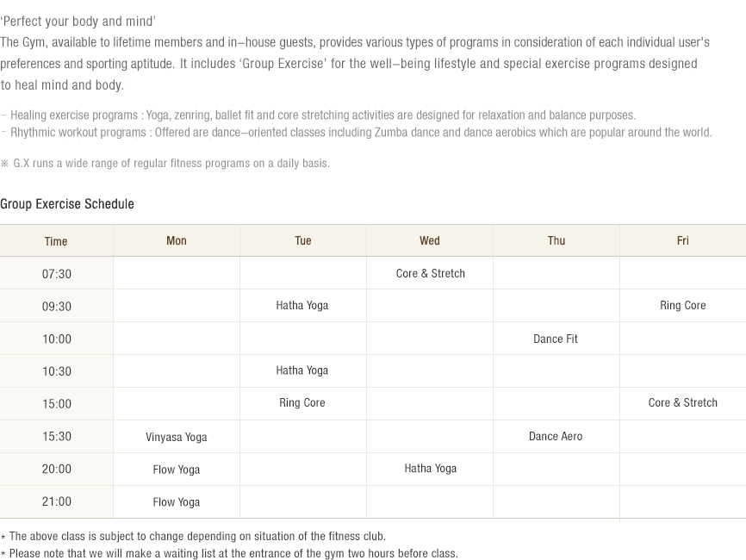Select Flow Yoga at 20:00 Monday
Image resolution: width=746 pixels, height=560 pixels.
[x=177, y=470]
